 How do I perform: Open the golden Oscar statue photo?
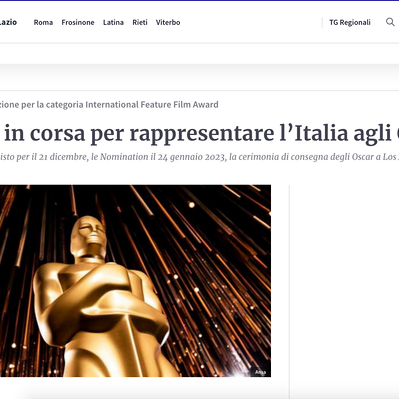(135, 281)
